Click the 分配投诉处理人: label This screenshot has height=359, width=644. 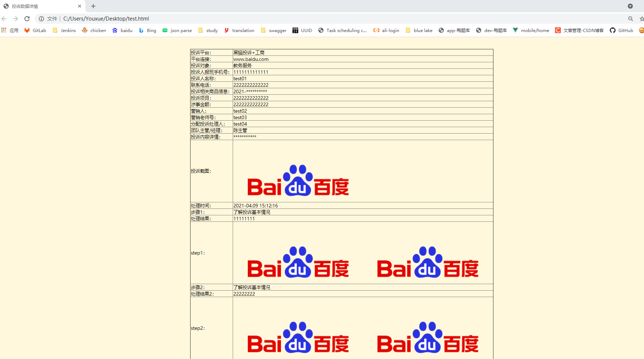[x=208, y=124]
